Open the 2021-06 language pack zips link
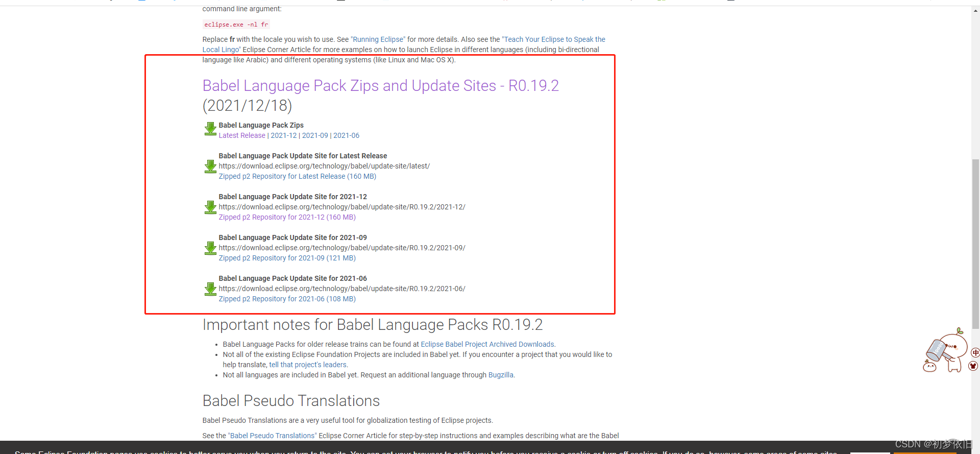Viewport: 980px width, 454px height. coord(347,135)
